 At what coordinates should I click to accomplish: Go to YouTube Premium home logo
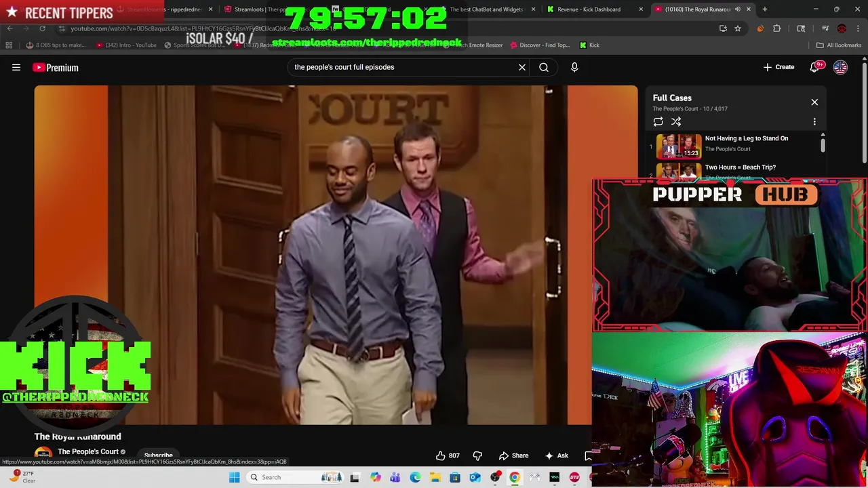click(x=56, y=67)
